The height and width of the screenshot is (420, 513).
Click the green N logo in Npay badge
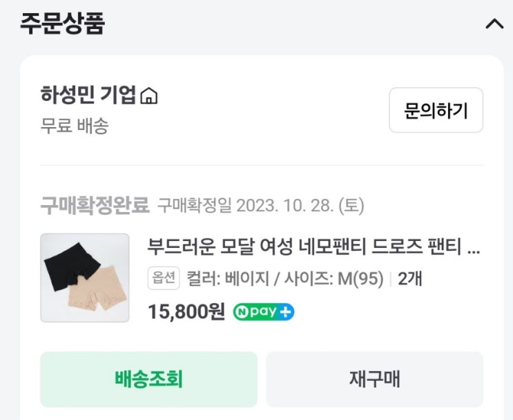pyautogui.click(x=241, y=312)
